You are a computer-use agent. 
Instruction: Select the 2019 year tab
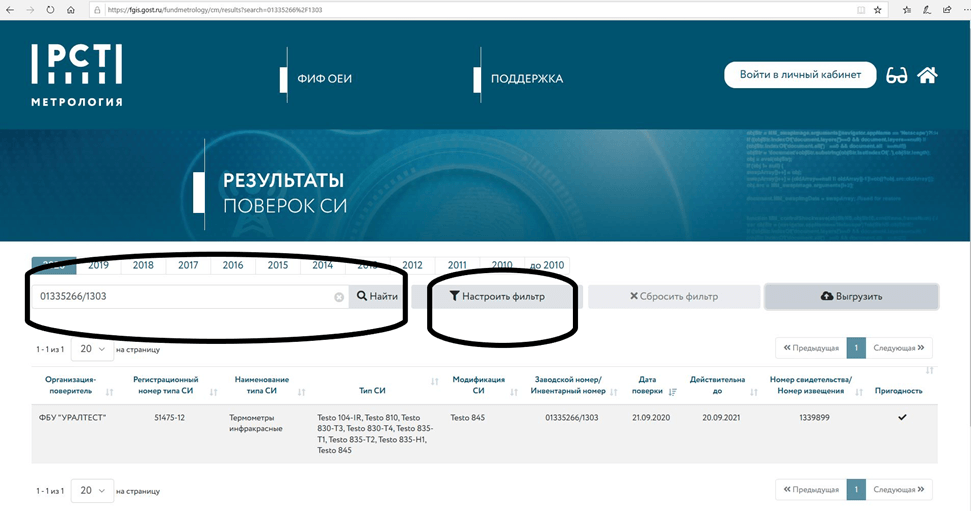98,265
